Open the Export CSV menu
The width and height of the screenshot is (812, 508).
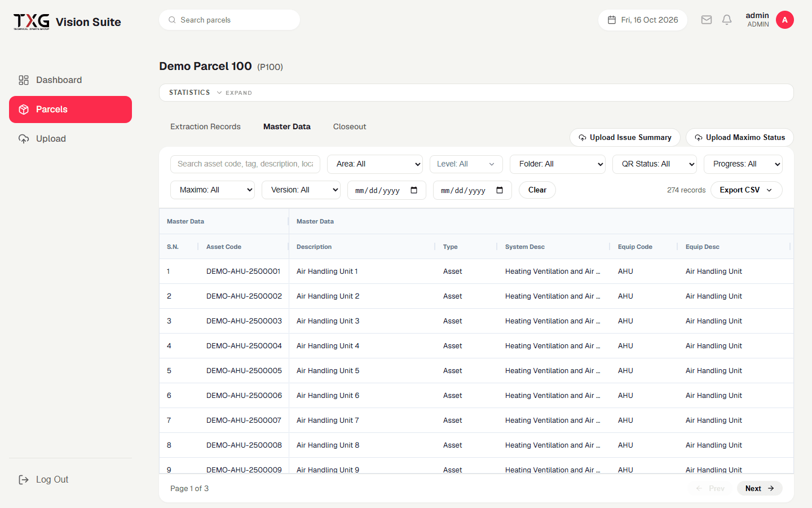[747, 190]
